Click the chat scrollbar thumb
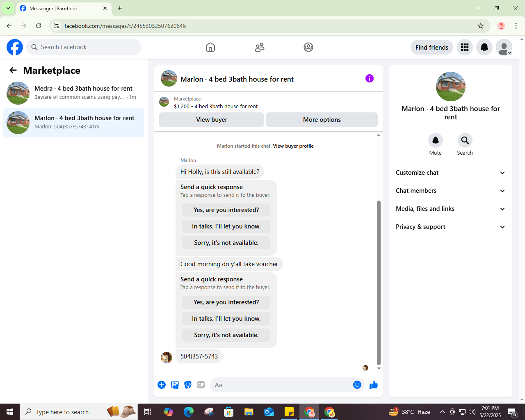Screen dimensions: 525x420 pyautogui.click(x=379, y=283)
